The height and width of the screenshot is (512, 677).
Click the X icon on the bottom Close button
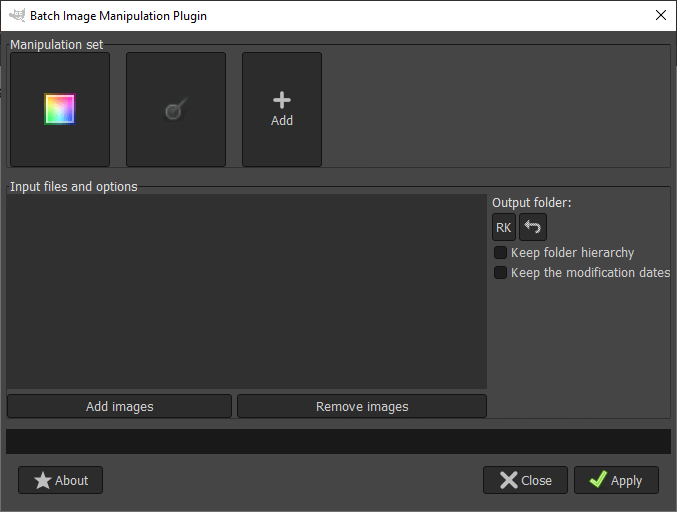pyautogui.click(x=509, y=480)
